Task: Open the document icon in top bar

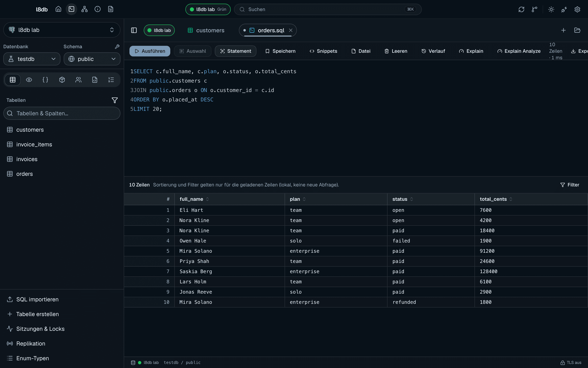Action: point(110,9)
